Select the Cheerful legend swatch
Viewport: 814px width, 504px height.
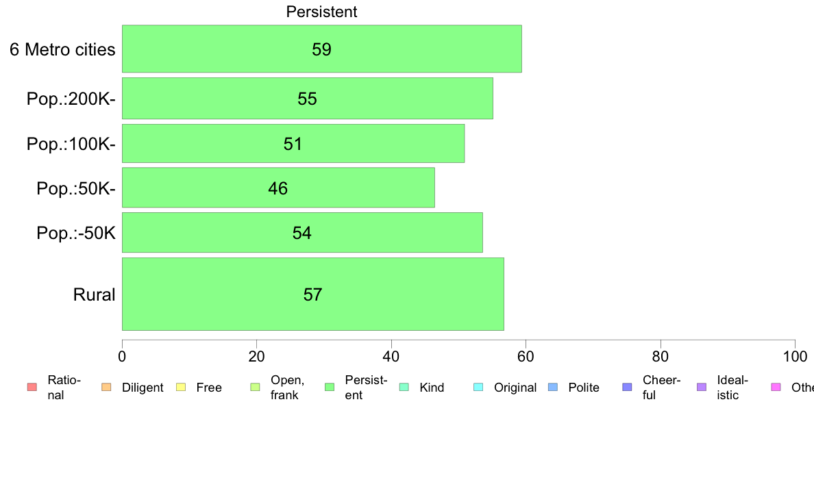click(x=627, y=387)
